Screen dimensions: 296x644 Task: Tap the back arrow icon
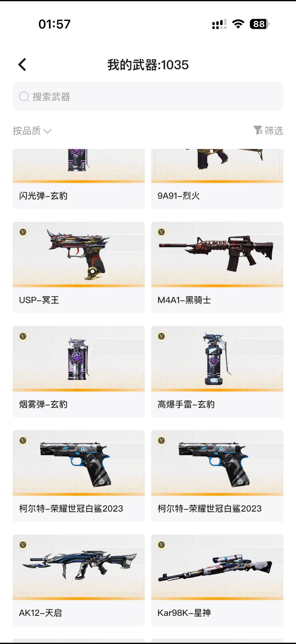pyautogui.click(x=22, y=65)
